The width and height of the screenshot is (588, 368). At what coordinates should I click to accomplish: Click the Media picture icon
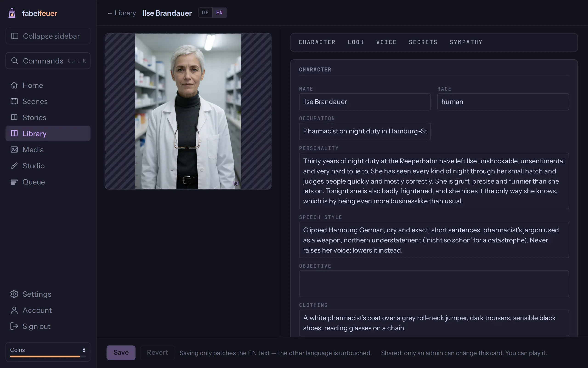[14, 149]
